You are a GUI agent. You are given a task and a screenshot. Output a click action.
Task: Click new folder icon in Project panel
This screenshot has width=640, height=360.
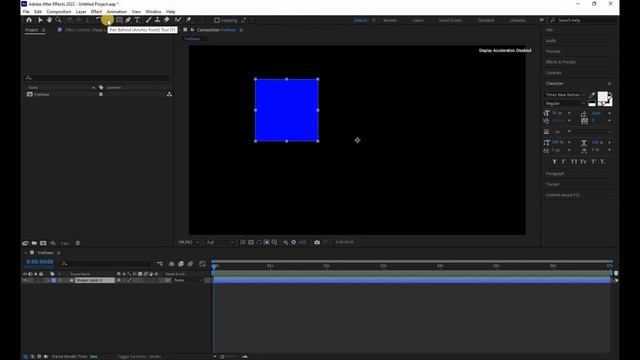click(34, 243)
